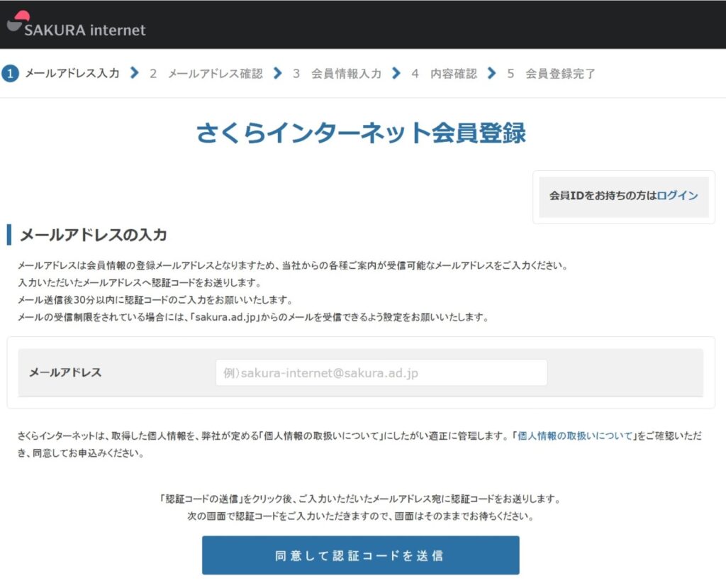The width and height of the screenshot is (726, 588).
Task: Focus the メールアドレス input field
Action: pyautogui.click(x=381, y=373)
